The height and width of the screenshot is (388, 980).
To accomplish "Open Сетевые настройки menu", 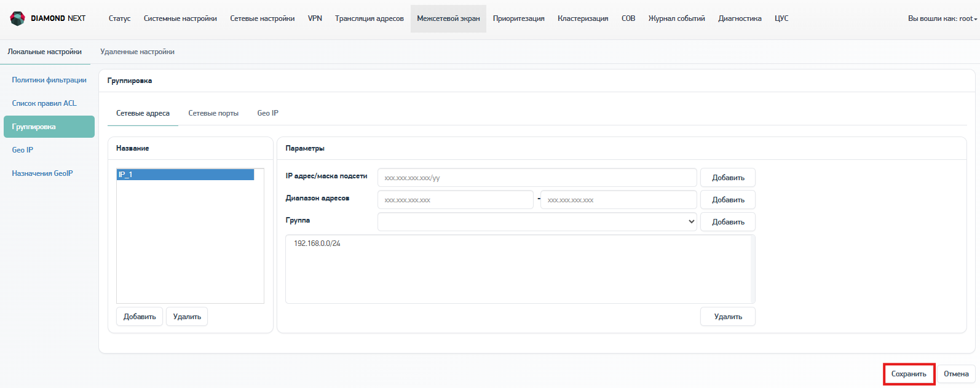I will (x=263, y=18).
